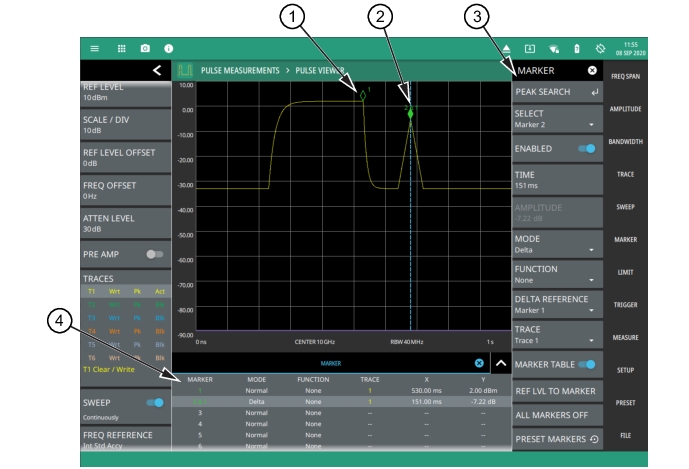Select the marker 5 row in table
The image size is (689, 469).
(341, 435)
